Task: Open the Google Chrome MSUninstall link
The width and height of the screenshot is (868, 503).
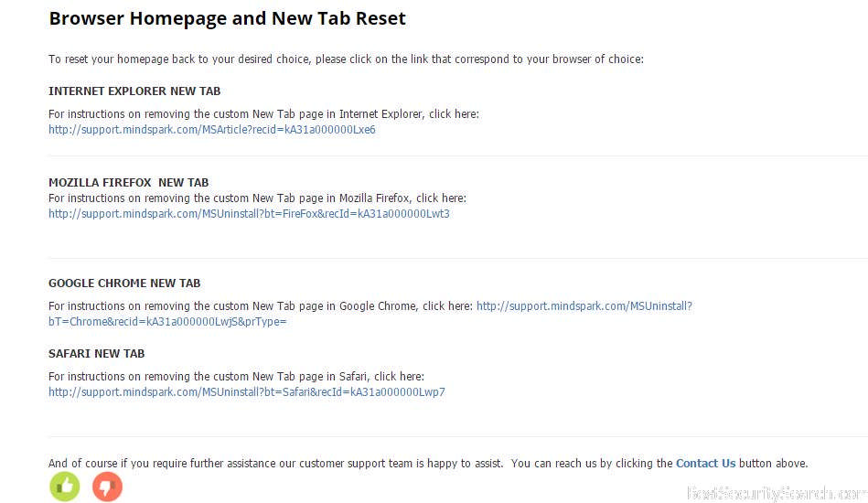Action: click(584, 306)
